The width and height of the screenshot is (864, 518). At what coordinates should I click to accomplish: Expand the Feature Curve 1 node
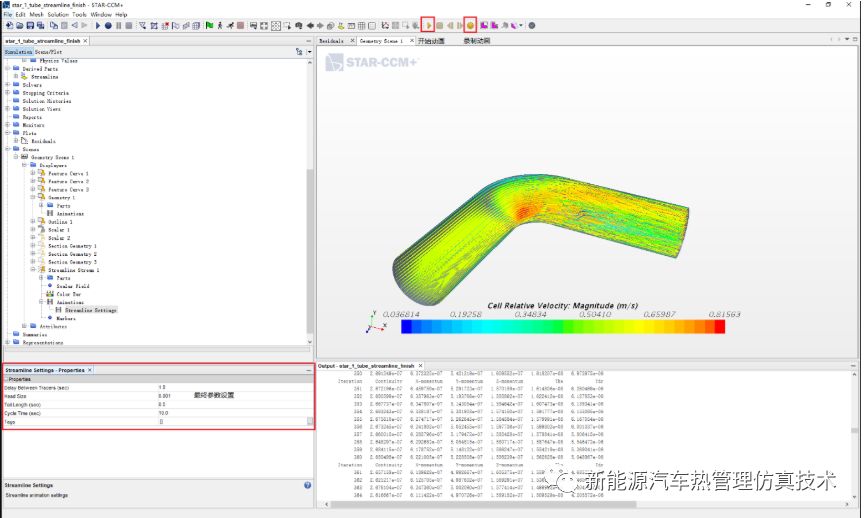click(33, 173)
